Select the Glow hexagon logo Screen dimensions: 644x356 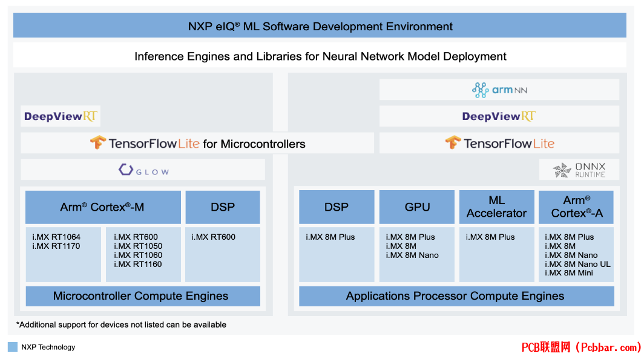coord(126,170)
